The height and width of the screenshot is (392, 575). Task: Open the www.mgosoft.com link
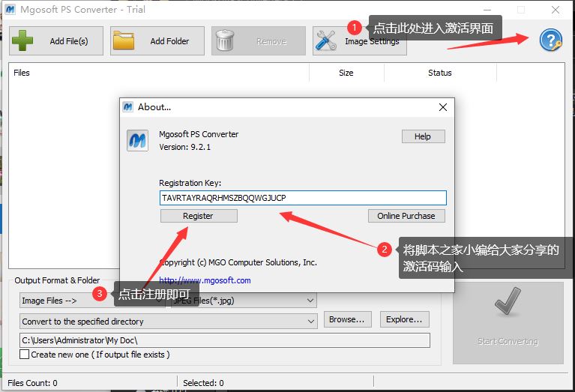205,280
